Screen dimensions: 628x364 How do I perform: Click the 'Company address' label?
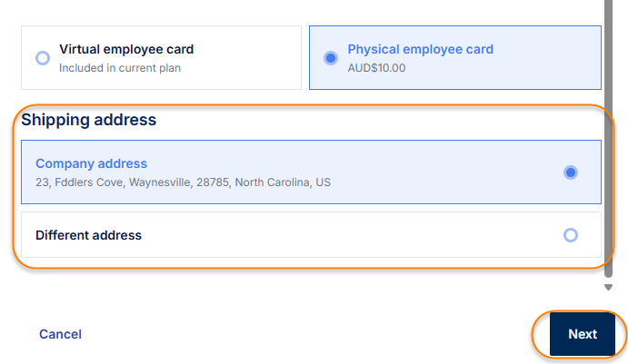91,163
